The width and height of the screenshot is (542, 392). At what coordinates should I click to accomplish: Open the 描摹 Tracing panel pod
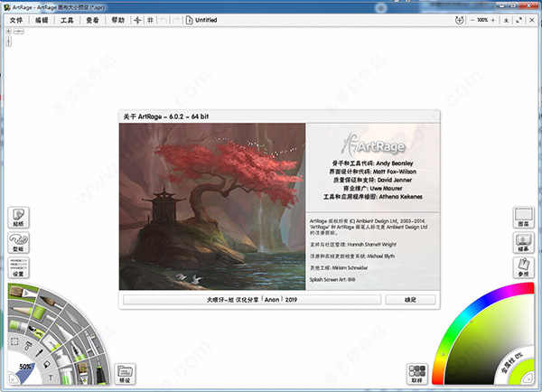point(523,243)
